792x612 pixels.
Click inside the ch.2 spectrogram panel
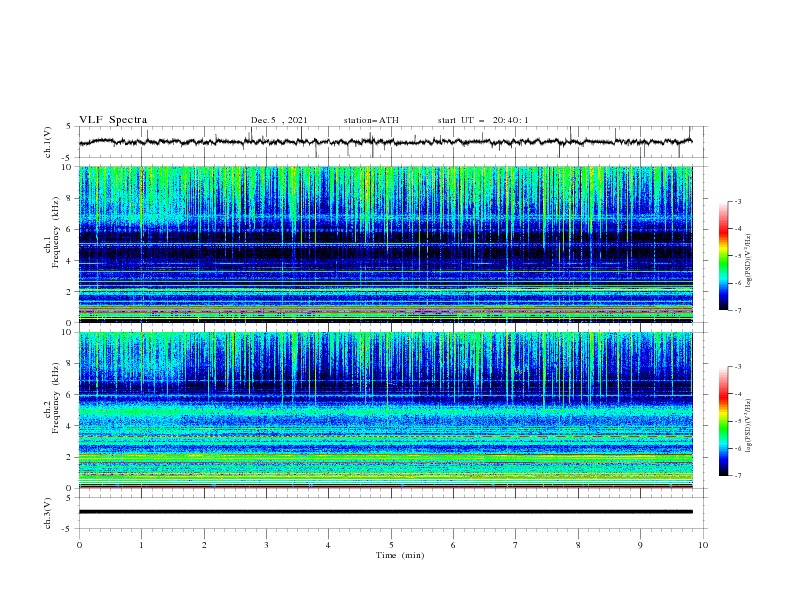coord(385,410)
